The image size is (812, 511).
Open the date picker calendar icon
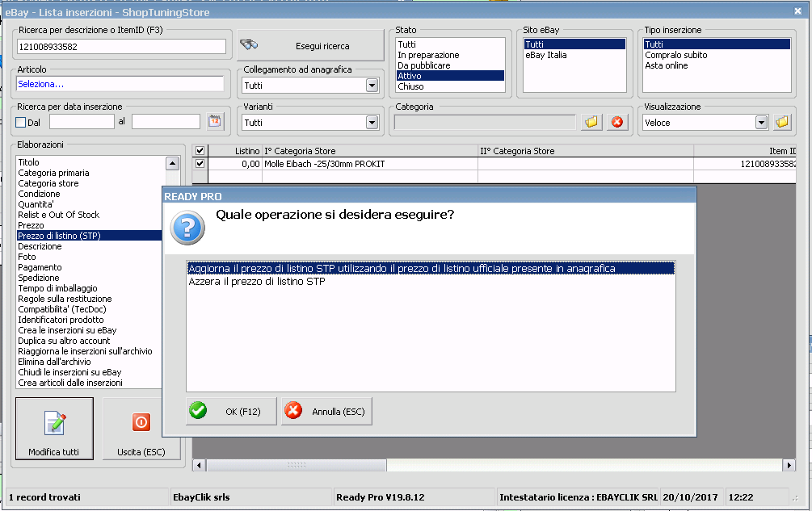[x=214, y=122]
